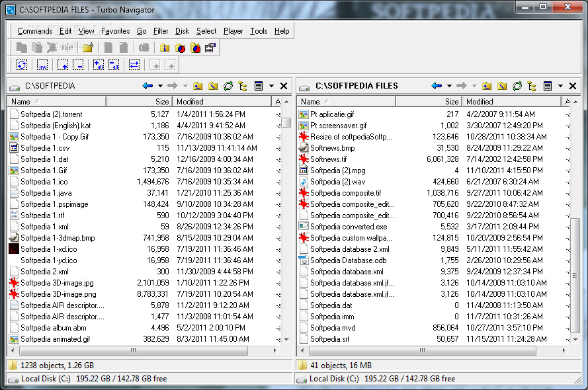Sort right panel by Name column
Viewport: 588px width, 390px height.
(x=347, y=102)
